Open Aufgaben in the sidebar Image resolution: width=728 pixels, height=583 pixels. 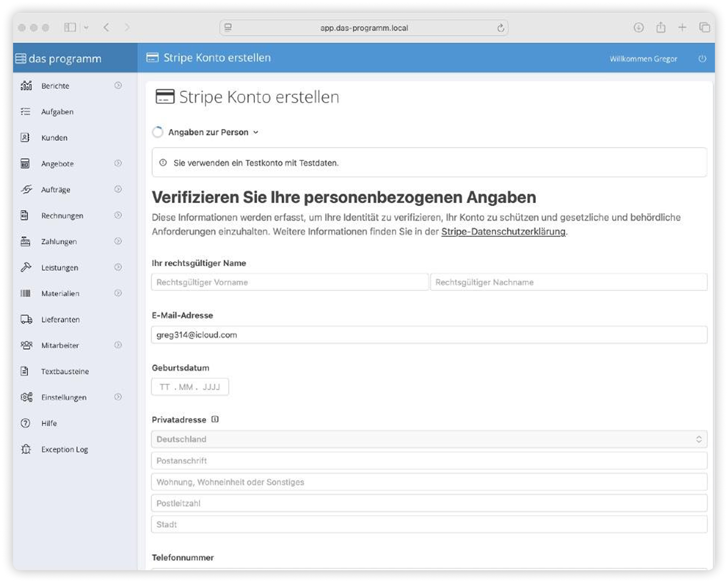(x=57, y=112)
